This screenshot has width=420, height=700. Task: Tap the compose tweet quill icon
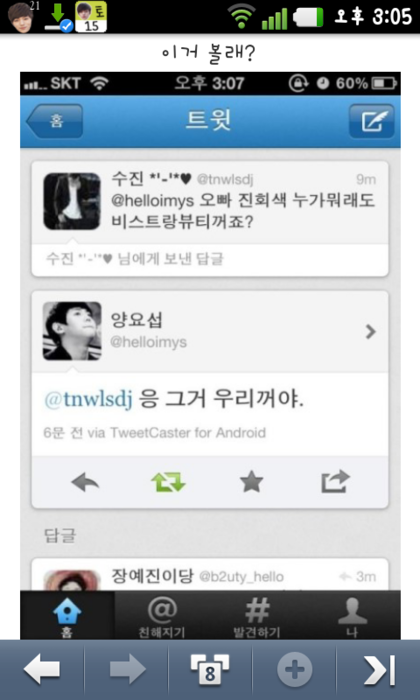pyautogui.click(x=371, y=121)
